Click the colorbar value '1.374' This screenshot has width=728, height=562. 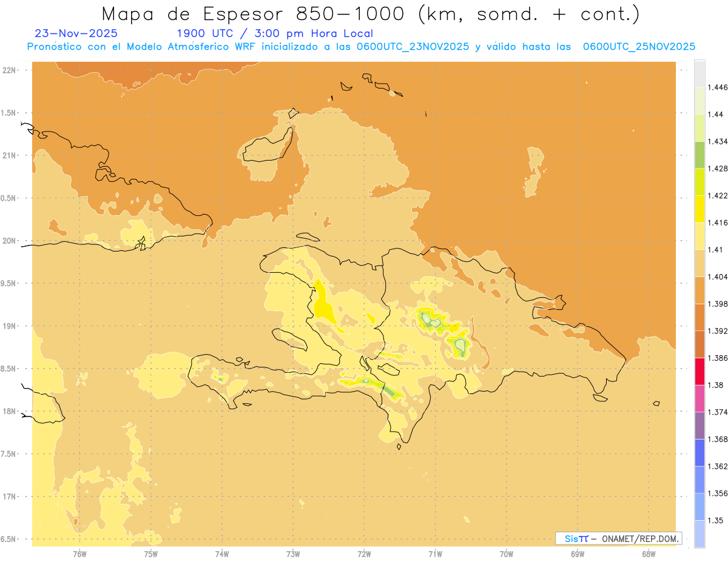(x=717, y=412)
